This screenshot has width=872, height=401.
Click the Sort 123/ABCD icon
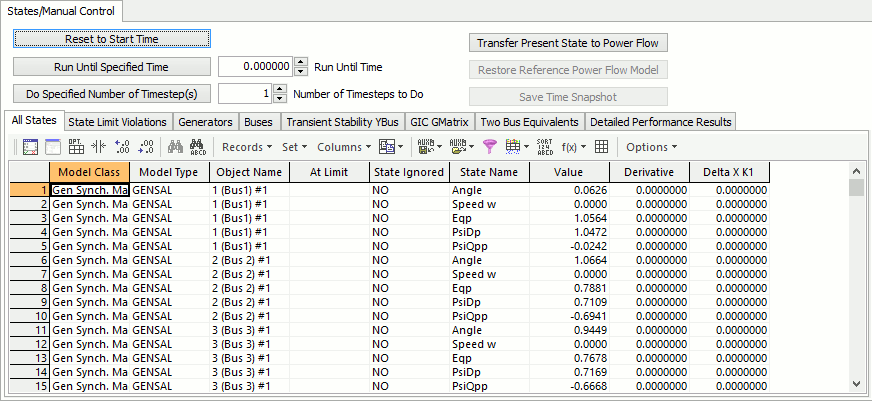[x=544, y=147]
